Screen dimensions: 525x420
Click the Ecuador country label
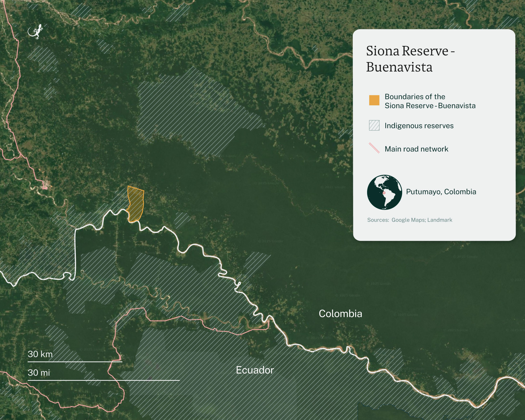[255, 370]
